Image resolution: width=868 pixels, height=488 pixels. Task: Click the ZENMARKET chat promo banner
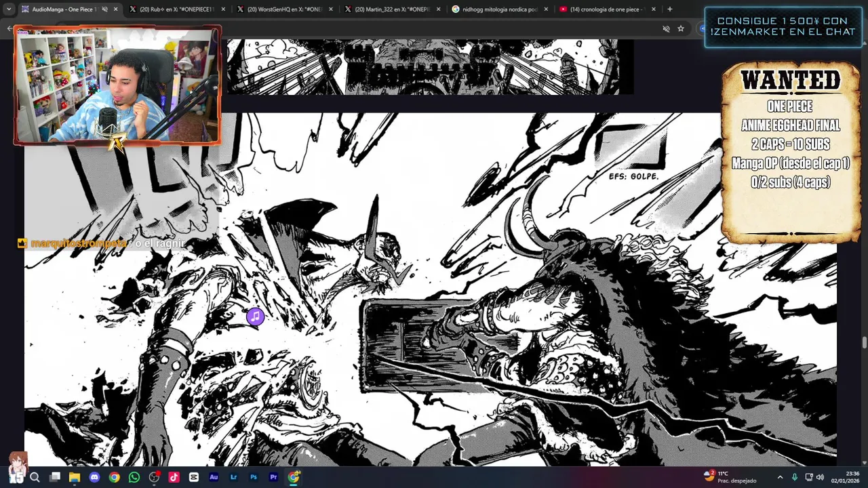tap(783, 27)
